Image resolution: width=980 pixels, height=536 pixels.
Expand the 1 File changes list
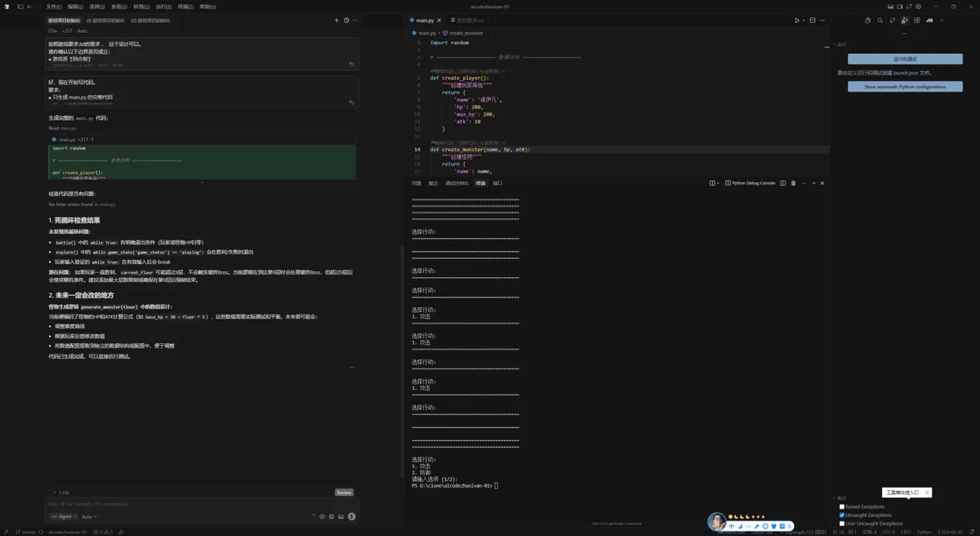click(62, 493)
